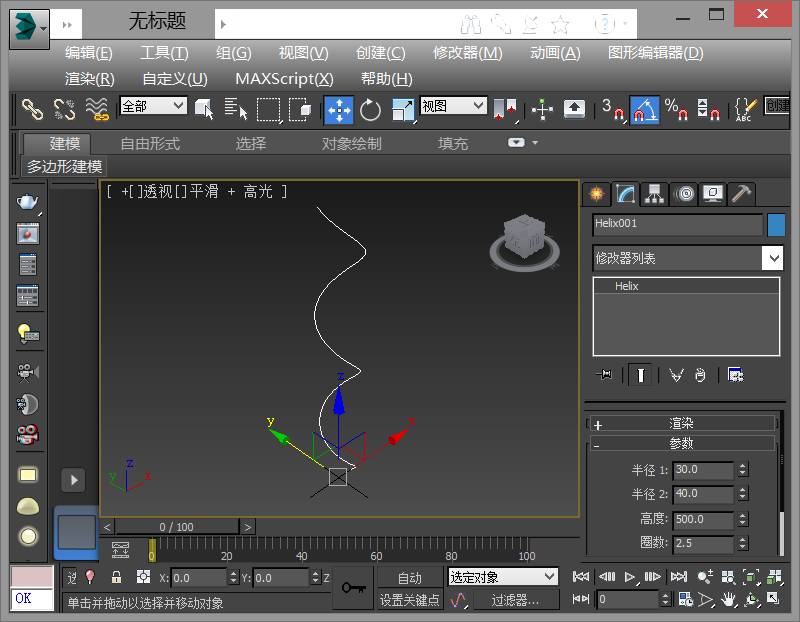Click the blue object color swatch
The width and height of the screenshot is (800, 622).
click(776, 225)
